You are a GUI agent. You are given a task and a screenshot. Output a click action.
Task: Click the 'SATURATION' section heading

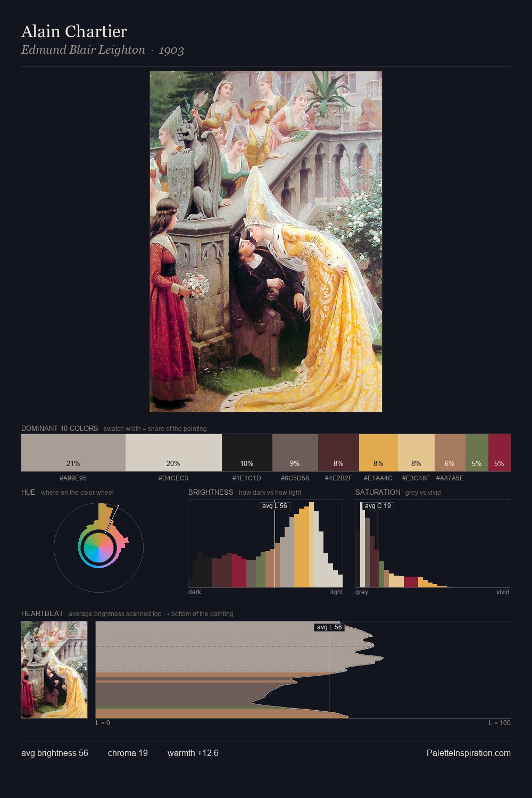click(378, 492)
